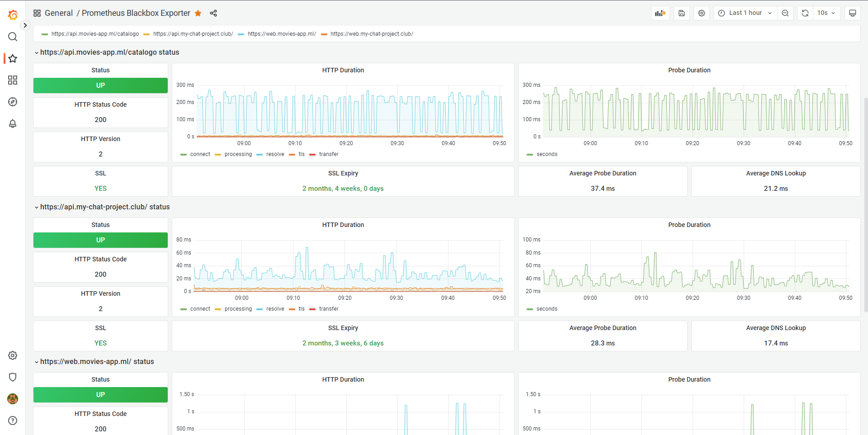
Task: Open catalogo HTTP Status Code panel menu
Action: pyautogui.click(x=100, y=104)
